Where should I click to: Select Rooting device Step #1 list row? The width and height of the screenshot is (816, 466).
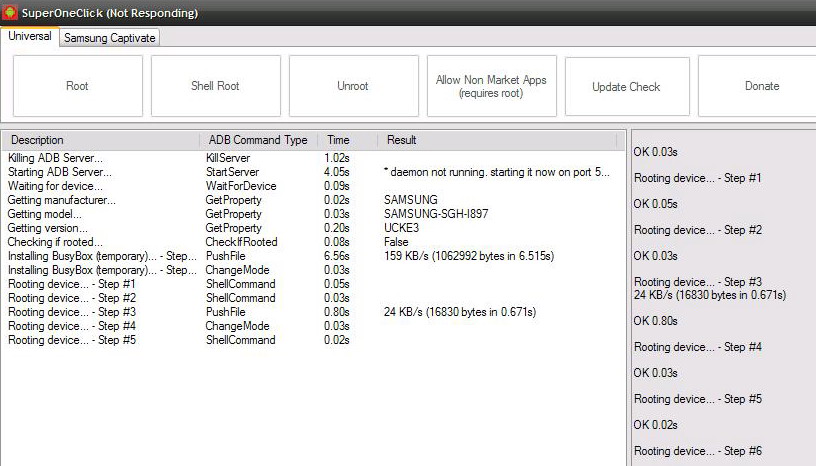312,284
